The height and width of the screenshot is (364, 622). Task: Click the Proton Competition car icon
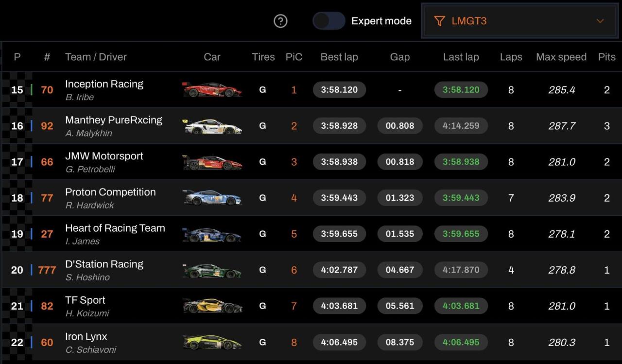[212, 198]
